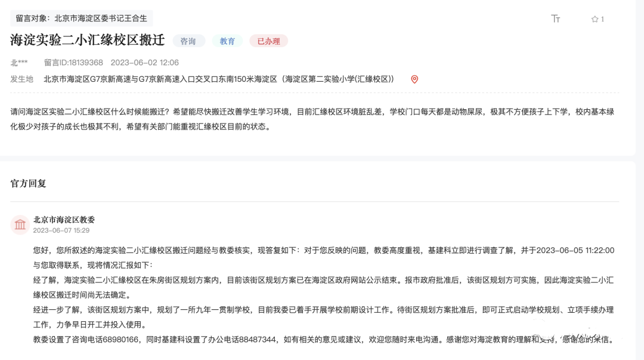Click the message ID 18139368
The image size is (644, 360).
point(73,63)
